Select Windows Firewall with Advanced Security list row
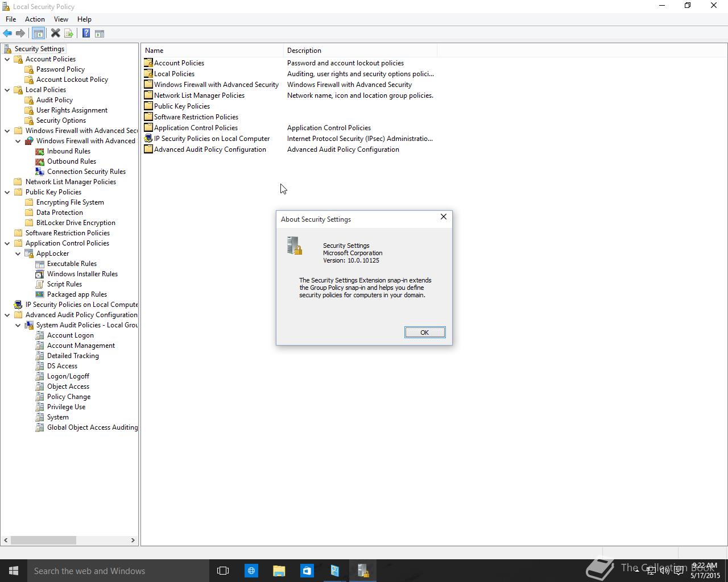728x582 pixels. (x=289, y=85)
